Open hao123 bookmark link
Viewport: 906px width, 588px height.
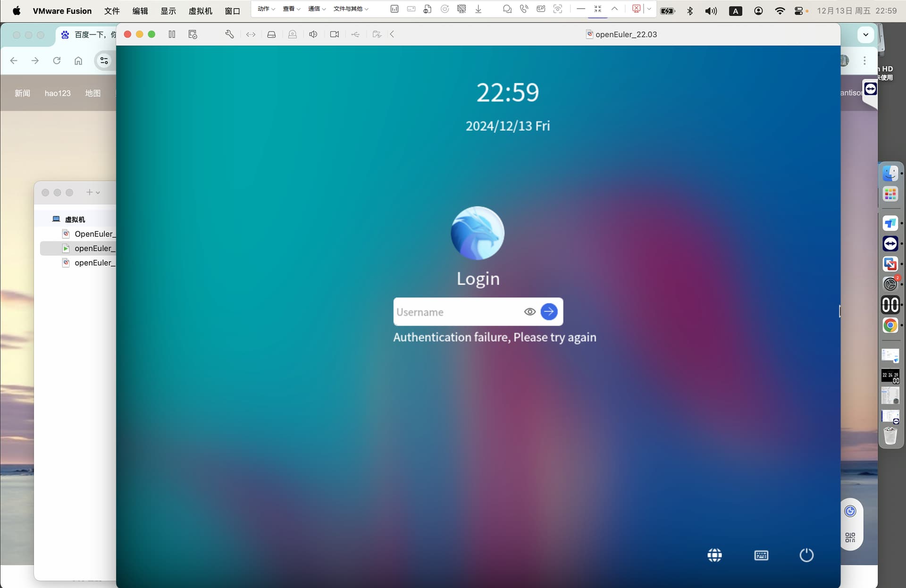[58, 93]
